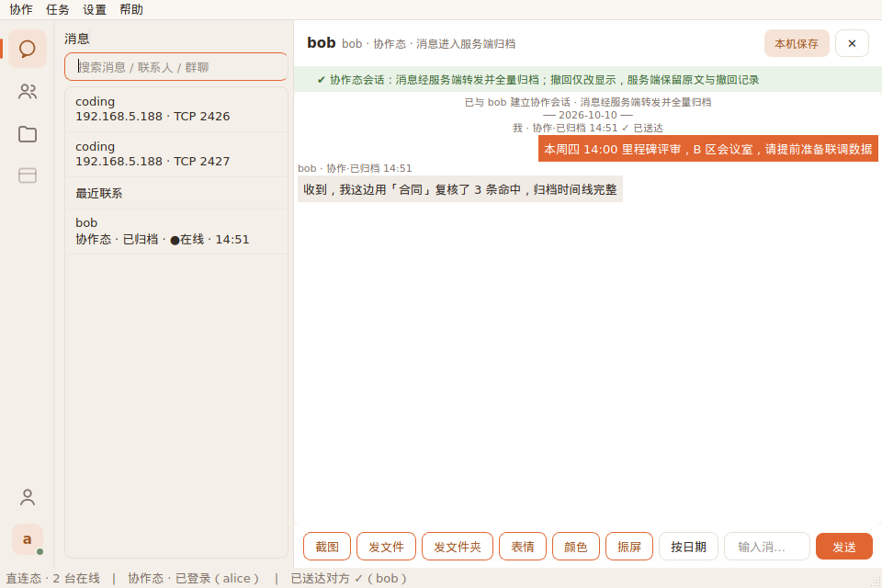Open the 颜色 color button
Viewport: 882px width, 588px height.
click(x=575, y=547)
